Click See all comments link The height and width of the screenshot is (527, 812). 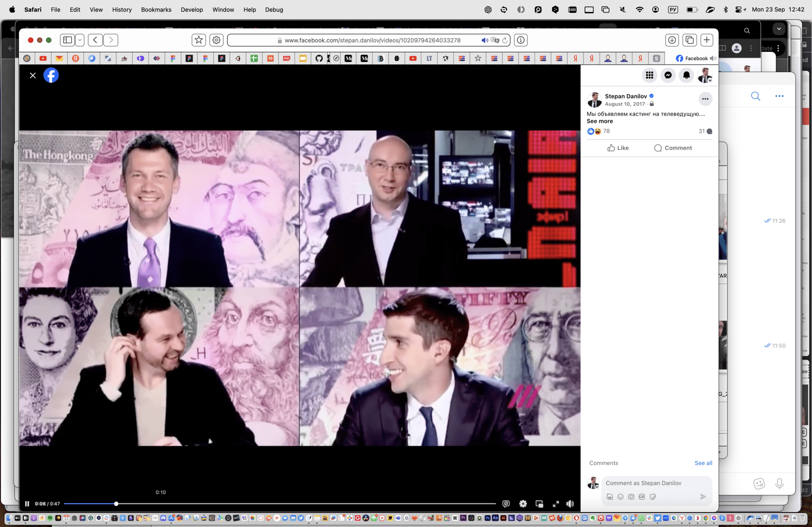point(703,463)
